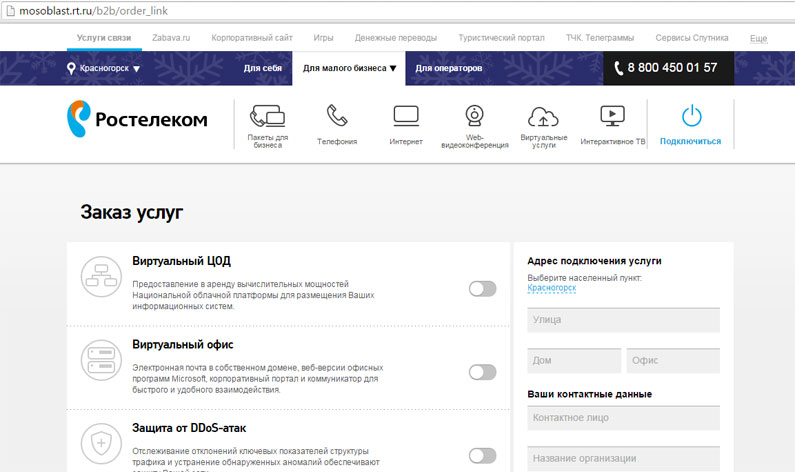
Task: Toggle Защита от DDoS-атак service
Action: tap(482, 456)
